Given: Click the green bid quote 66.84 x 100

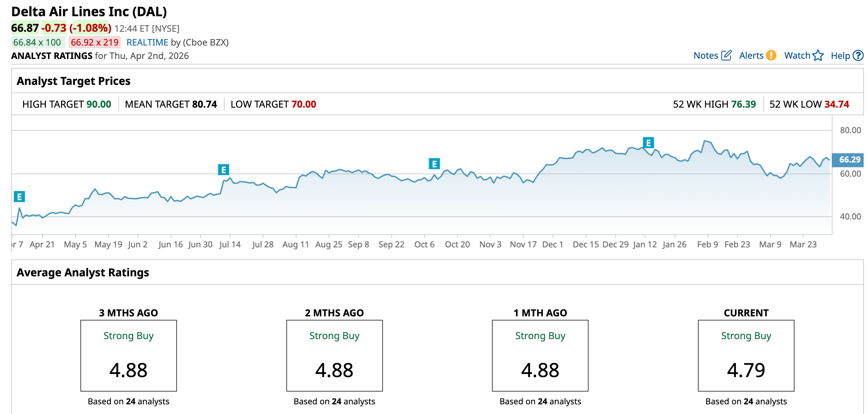Looking at the screenshot, I should 37,42.
